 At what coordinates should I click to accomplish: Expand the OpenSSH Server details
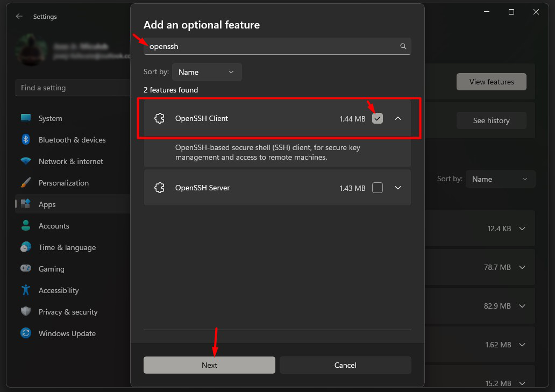398,188
